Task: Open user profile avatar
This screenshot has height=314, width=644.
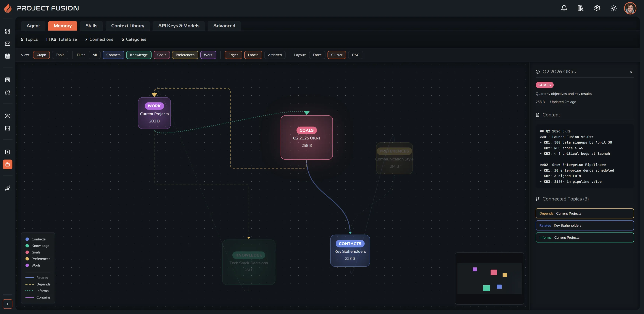Action: [x=630, y=8]
